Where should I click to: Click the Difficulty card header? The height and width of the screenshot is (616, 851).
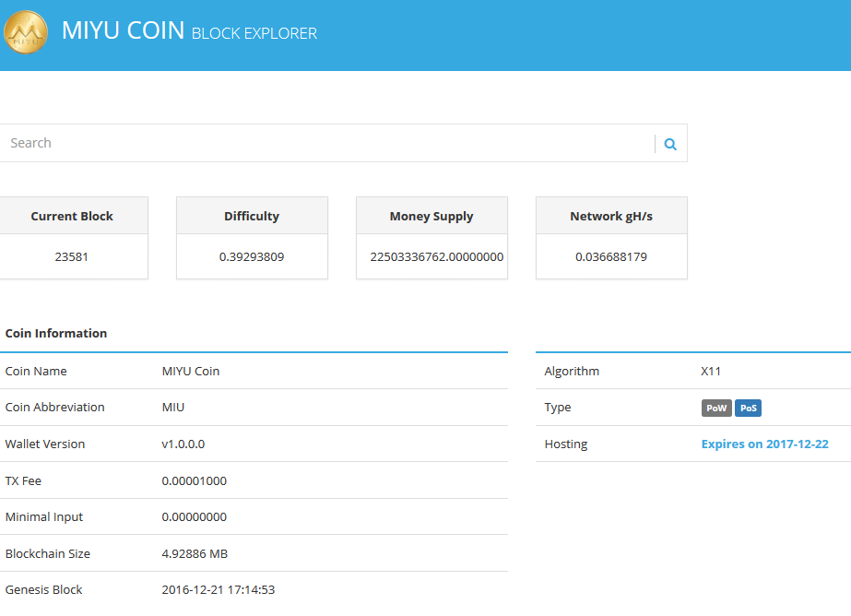(x=252, y=216)
